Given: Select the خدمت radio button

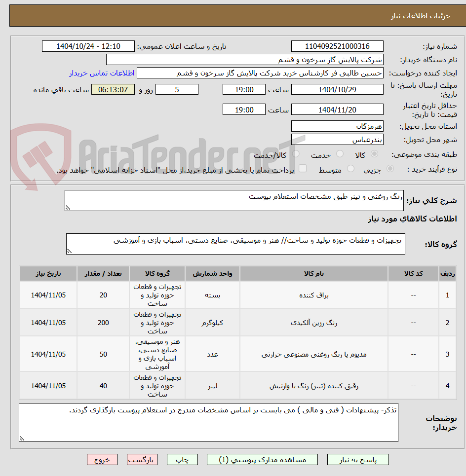Looking at the screenshot, I should [x=340, y=154].
